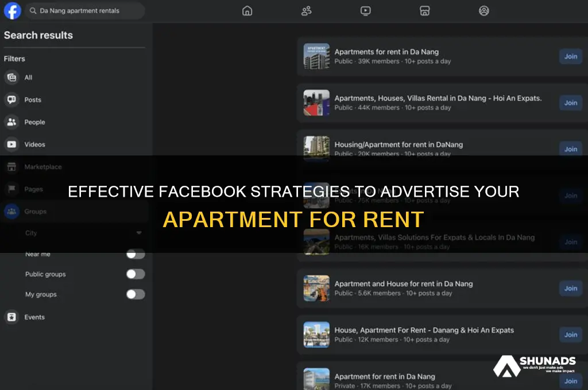Toggle the Near me switch
The image size is (588, 390).
(136, 254)
